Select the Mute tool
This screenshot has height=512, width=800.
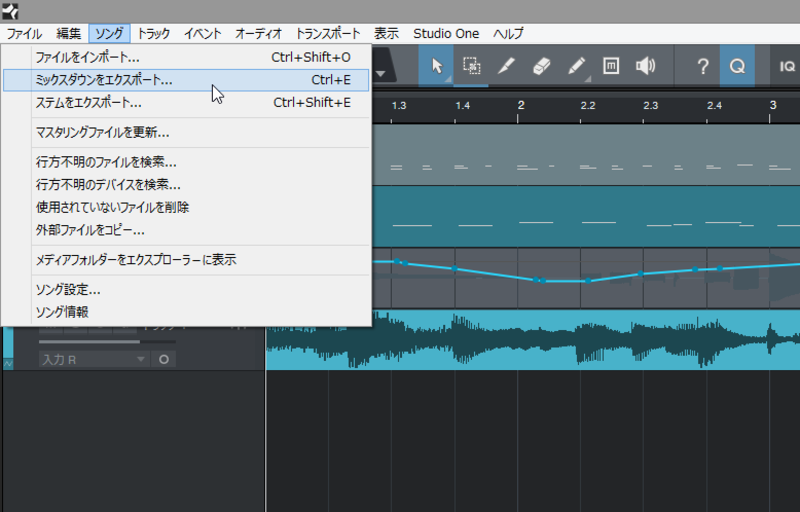(611, 66)
